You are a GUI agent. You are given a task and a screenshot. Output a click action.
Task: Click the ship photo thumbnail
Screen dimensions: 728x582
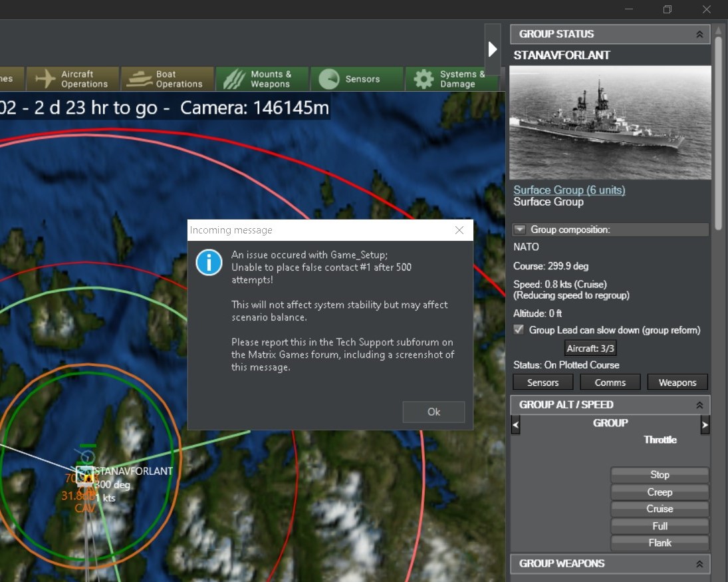(x=610, y=122)
